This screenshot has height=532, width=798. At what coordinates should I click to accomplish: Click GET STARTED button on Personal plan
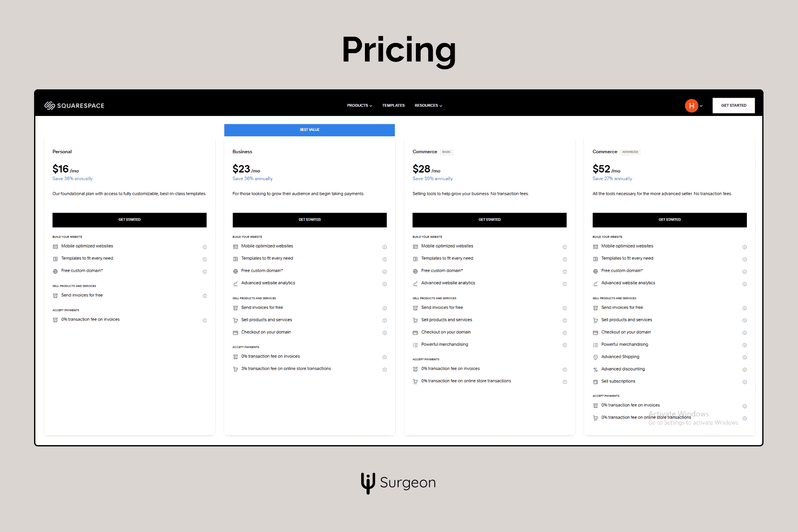[x=129, y=220]
